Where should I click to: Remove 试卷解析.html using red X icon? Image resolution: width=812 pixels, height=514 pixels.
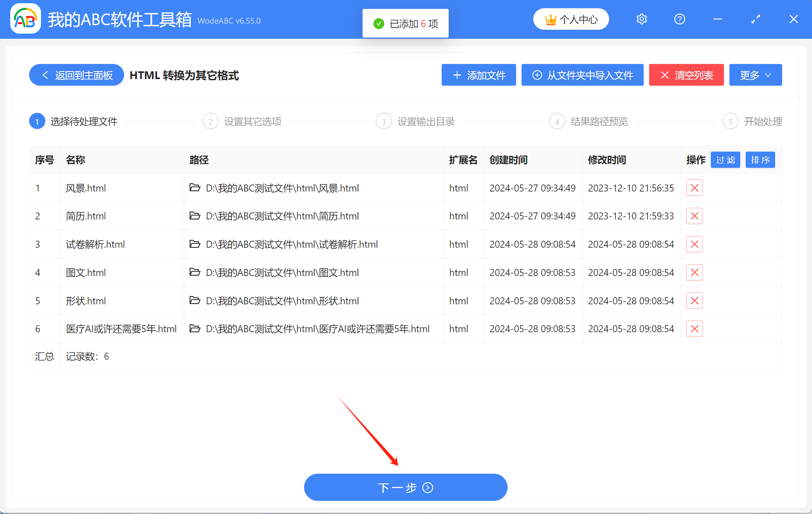694,244
